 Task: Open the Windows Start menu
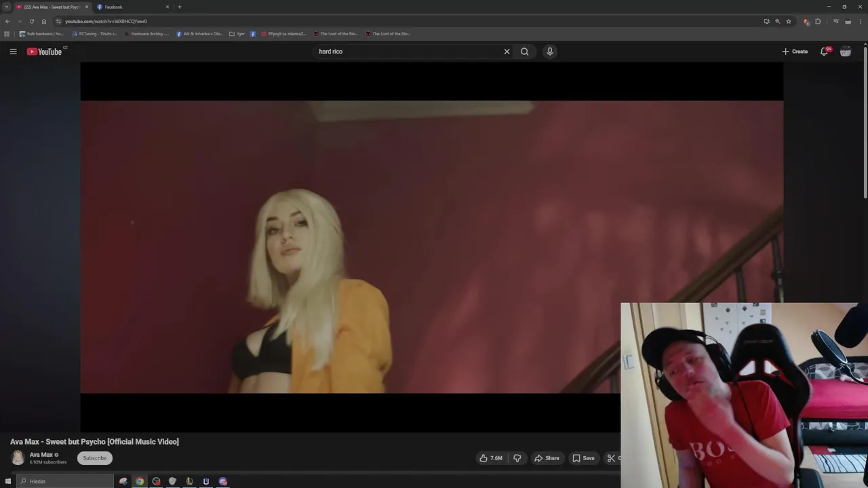7,481
